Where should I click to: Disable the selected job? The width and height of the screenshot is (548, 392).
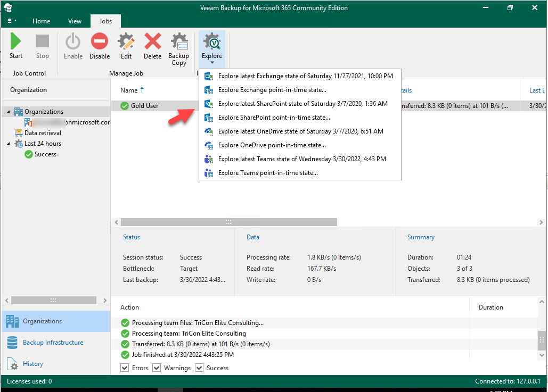pos(100,46)
